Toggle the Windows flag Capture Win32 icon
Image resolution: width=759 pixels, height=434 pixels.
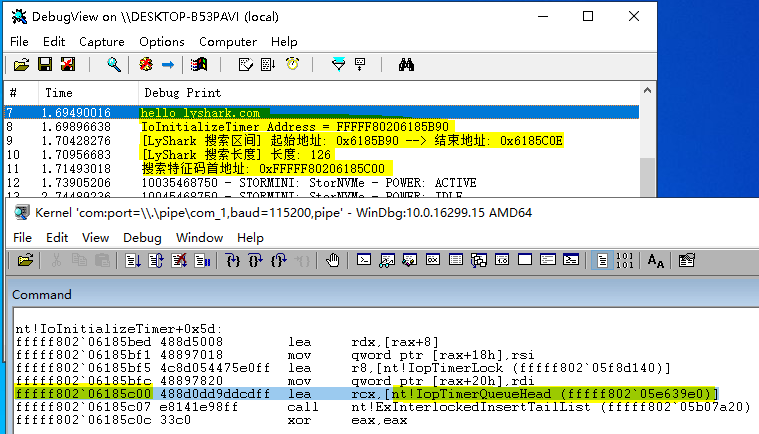click(199, 64)
